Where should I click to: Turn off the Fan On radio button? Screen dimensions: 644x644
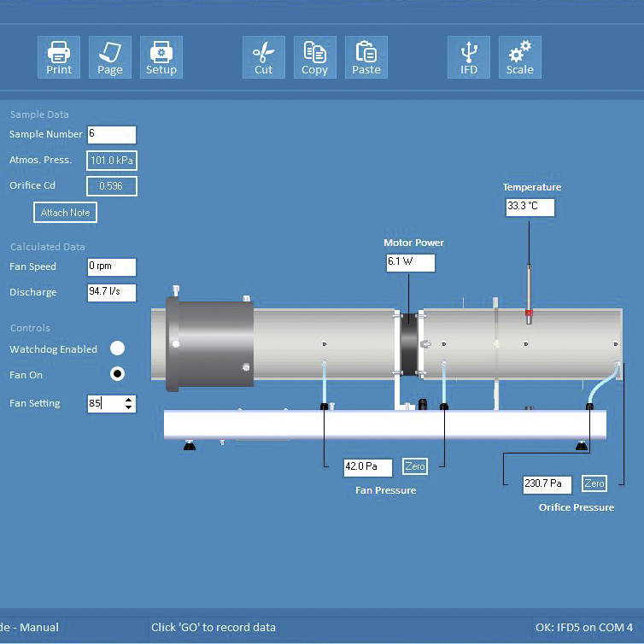[118, 374]
